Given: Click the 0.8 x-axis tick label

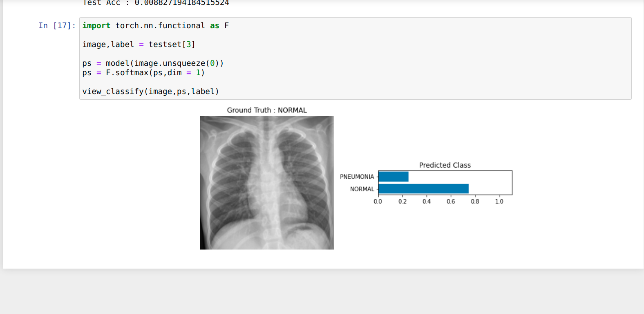Looking at the screenshot, I should coord(475,202).
